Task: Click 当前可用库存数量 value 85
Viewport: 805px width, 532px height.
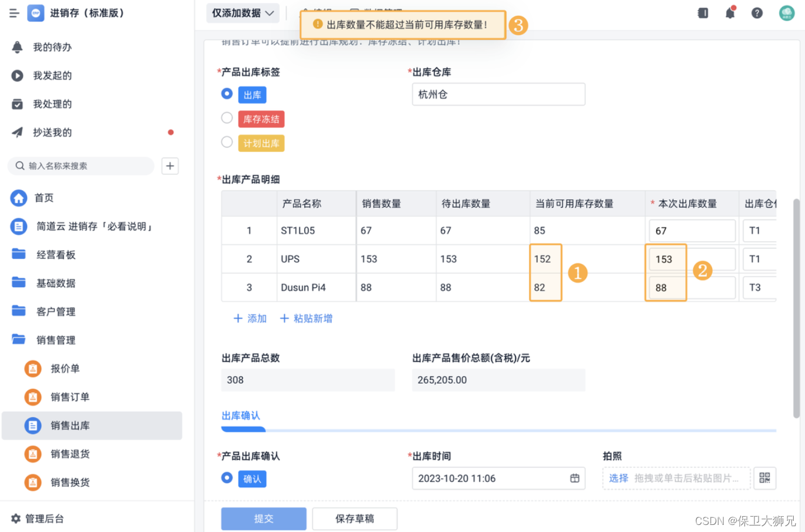Action: 540,231
